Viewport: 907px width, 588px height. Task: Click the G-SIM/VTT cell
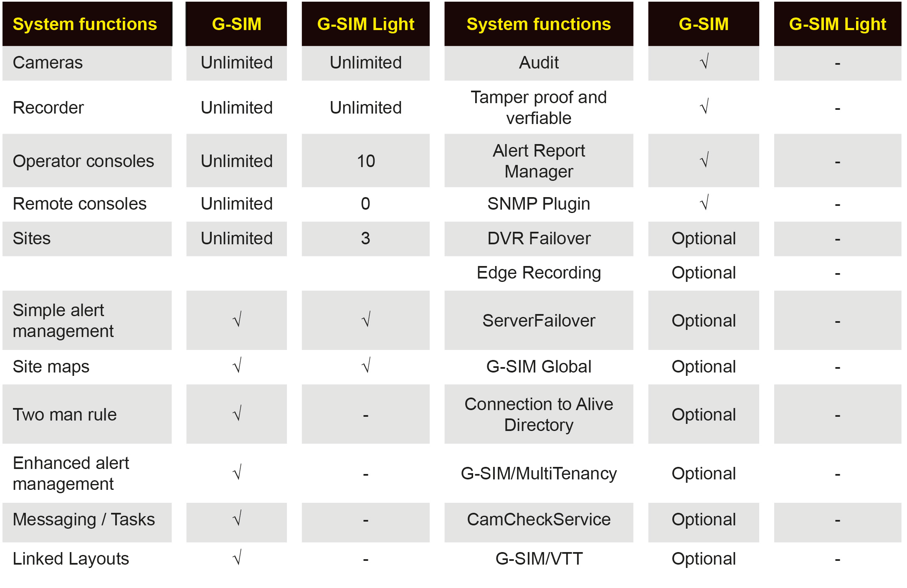pyautogui.click(x=539, y=559)
